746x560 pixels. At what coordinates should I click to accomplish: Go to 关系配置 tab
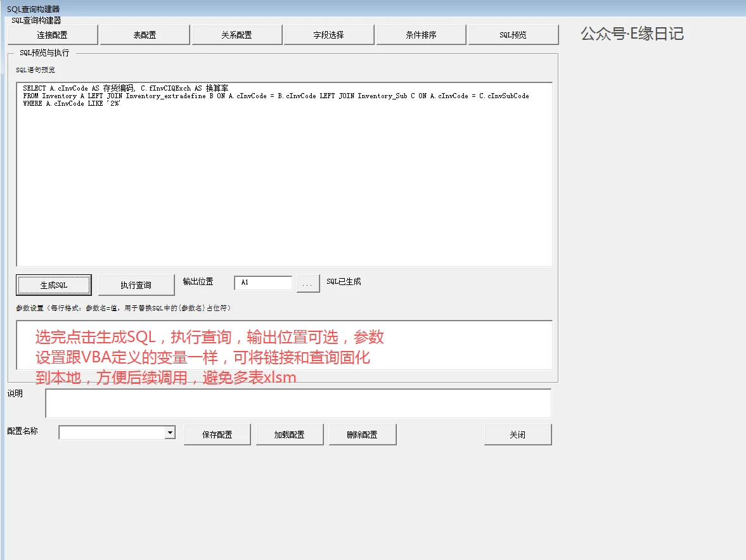(236, 35)
